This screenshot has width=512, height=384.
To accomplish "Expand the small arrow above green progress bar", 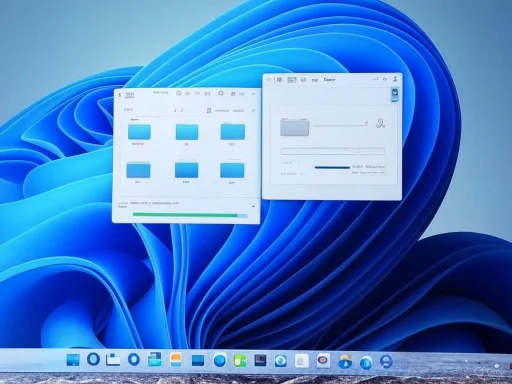I will [253, 207].
